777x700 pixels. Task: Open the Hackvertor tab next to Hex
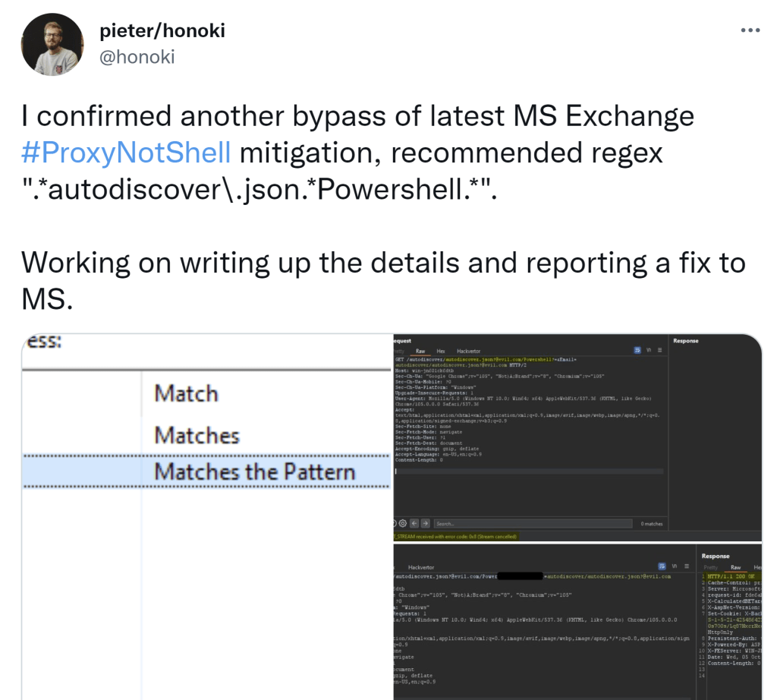[468, 352]
